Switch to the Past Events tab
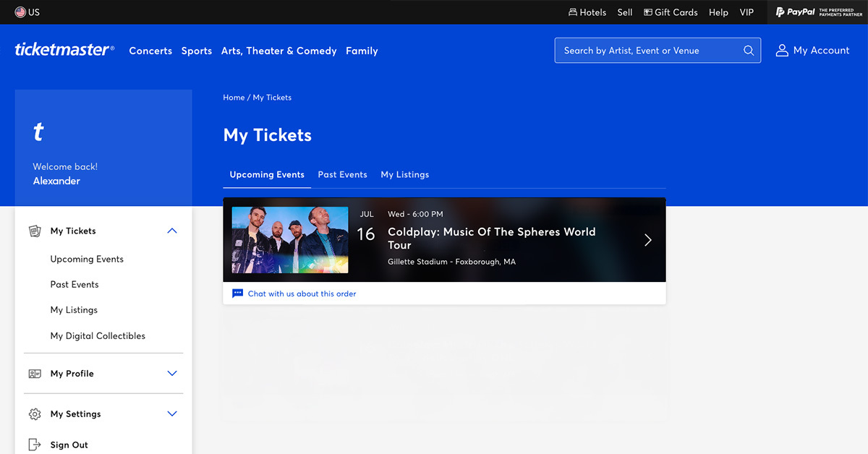 (342, 174)
